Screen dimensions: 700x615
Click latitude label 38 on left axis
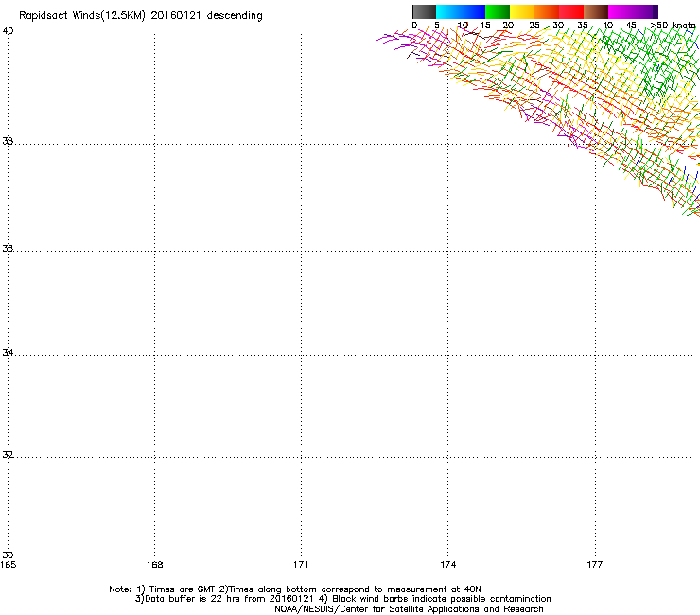point(8,141)
